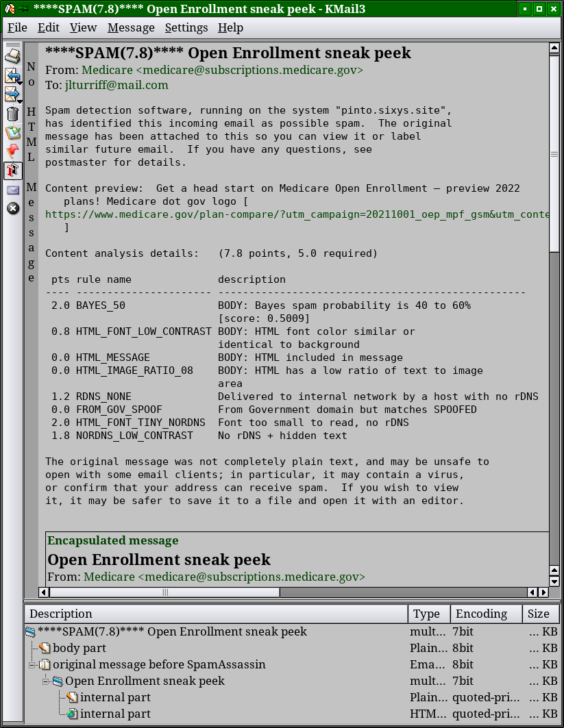Viewport: 564px width, 728px height.
Task: Click the vertical scrollbar thumb
Action: coord(554,153)
